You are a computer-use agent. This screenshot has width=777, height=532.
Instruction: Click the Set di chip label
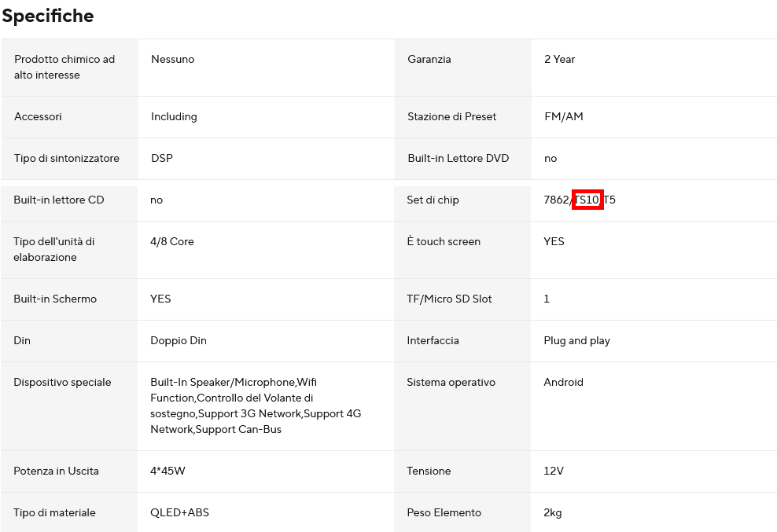(433, 200)
